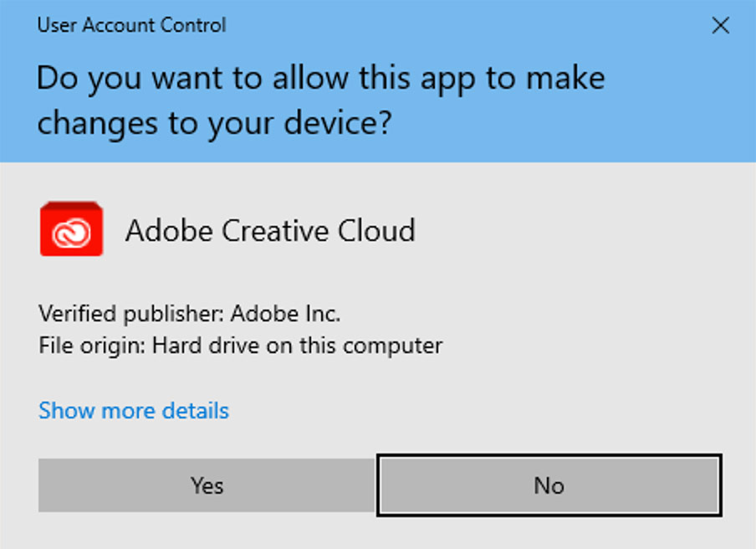This screenshot has height=549, width=756.
Task: Click the User Account Control title text
Action: pyautogui.click(x=131, y=25)
